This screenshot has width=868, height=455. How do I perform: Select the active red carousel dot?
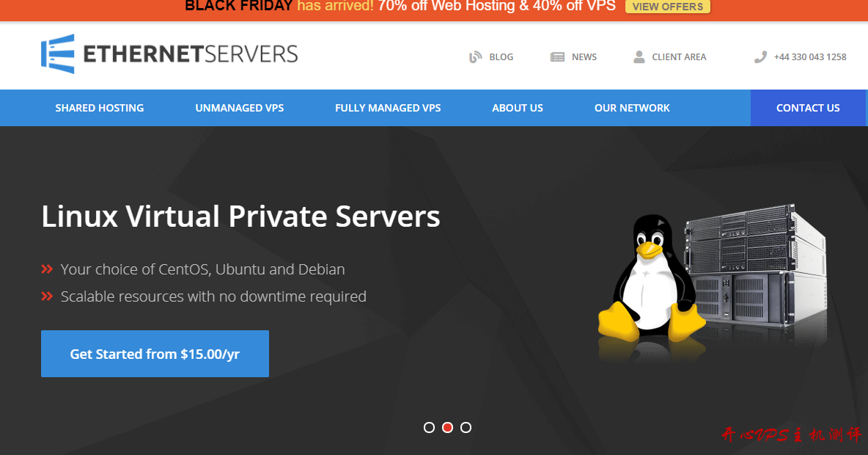(x=448, y=427)
